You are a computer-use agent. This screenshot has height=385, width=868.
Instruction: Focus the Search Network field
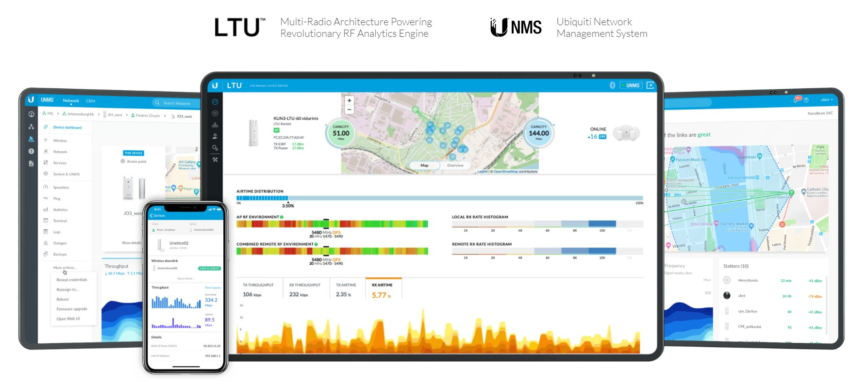click(x=177, y=103)
